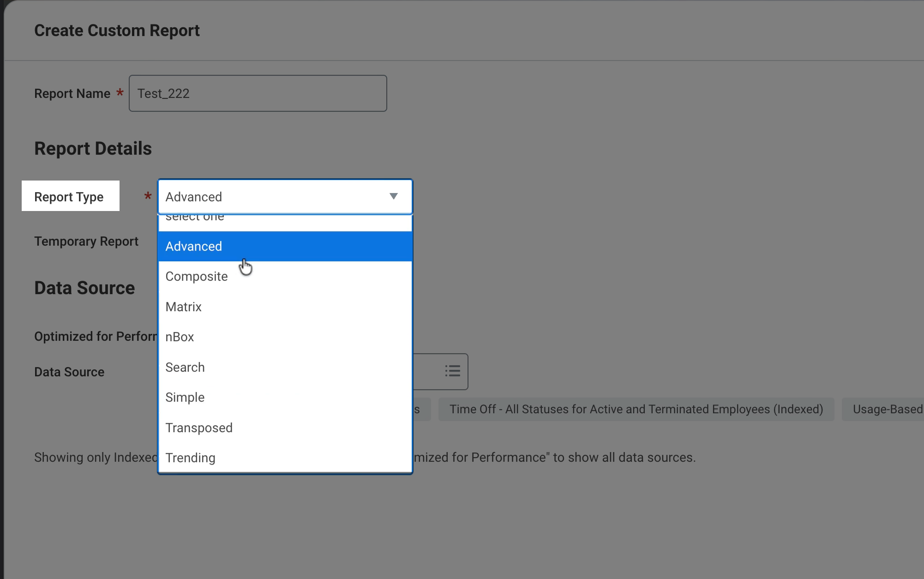This screenshot has width=924, height=579.
Task: Select Simple report type
Action: tap(285, 398)
